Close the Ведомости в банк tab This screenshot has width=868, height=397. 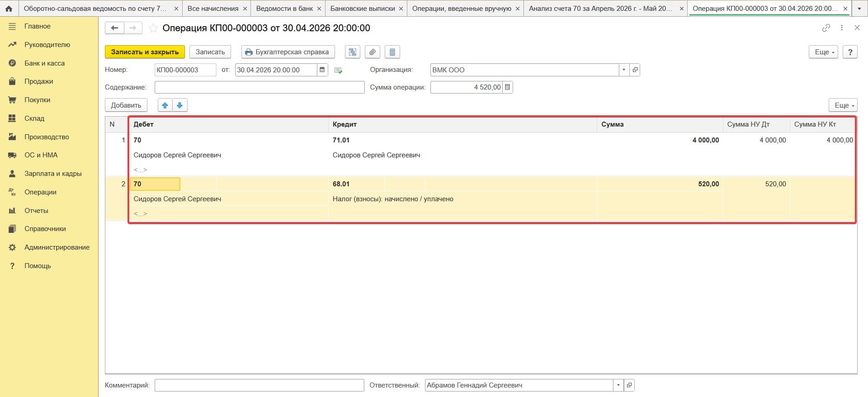coord(319,9)
